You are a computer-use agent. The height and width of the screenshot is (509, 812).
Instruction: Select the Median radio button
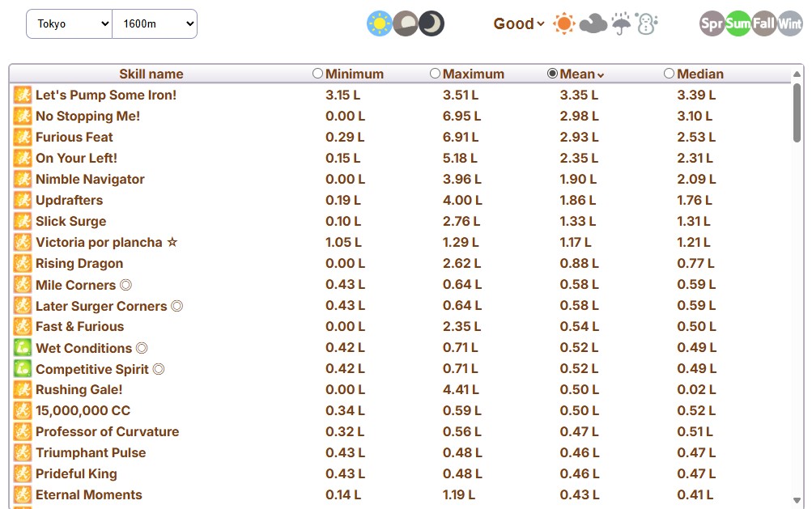pyautogui.click(x=669, y=74)
